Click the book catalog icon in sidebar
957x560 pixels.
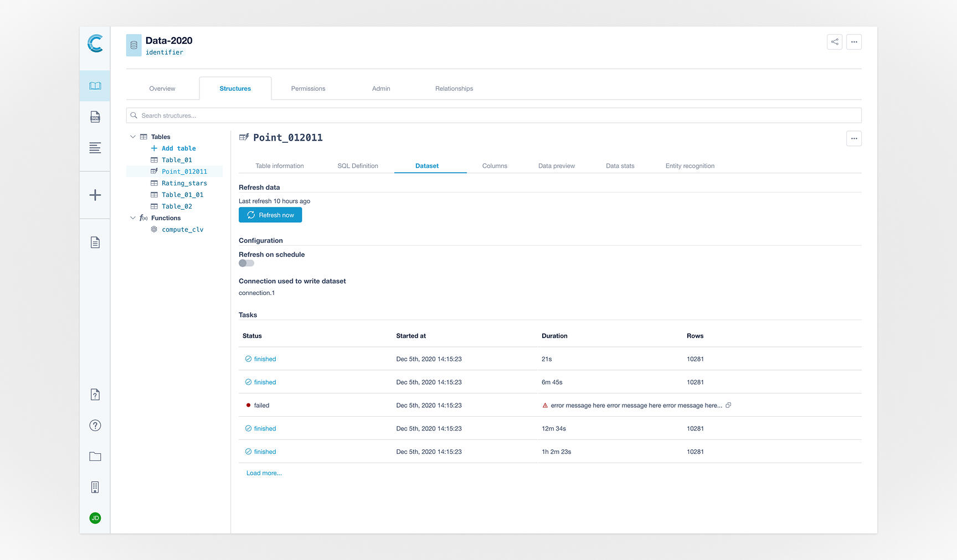(x=95, y=86)
